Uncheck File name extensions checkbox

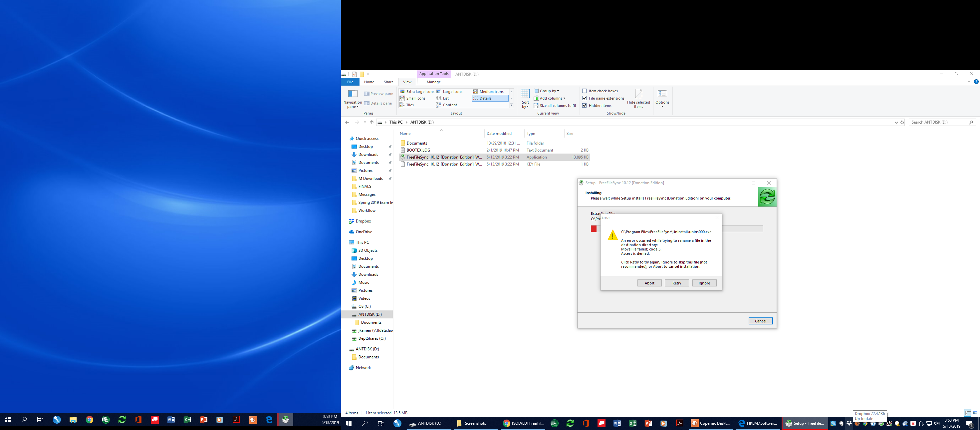point(584,98)
